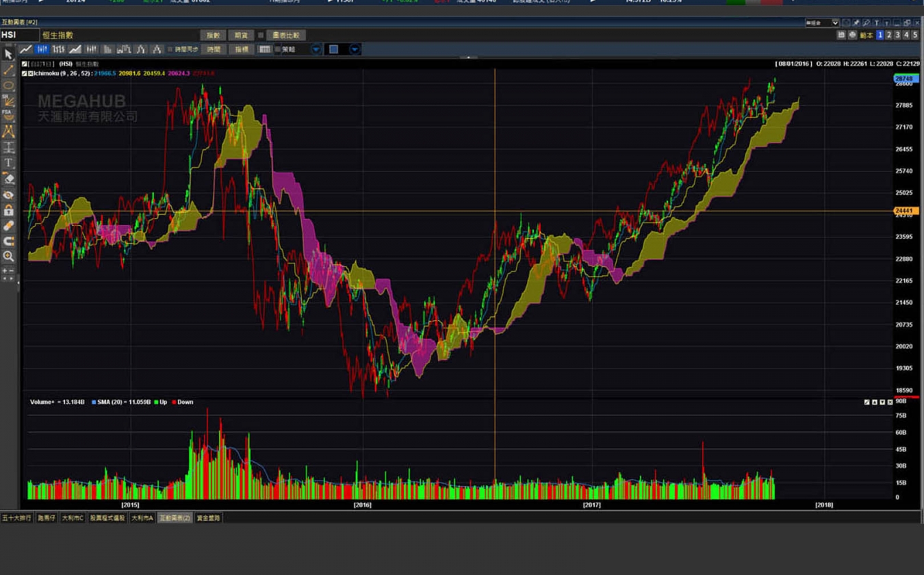
Task: Select template number 4
Action: [x=906, y=35]
